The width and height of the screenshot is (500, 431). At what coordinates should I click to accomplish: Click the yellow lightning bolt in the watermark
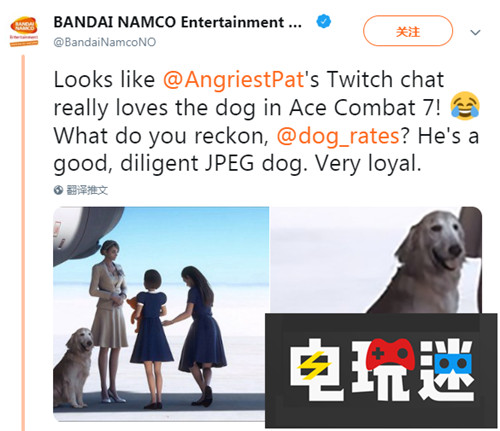(314, 366)
